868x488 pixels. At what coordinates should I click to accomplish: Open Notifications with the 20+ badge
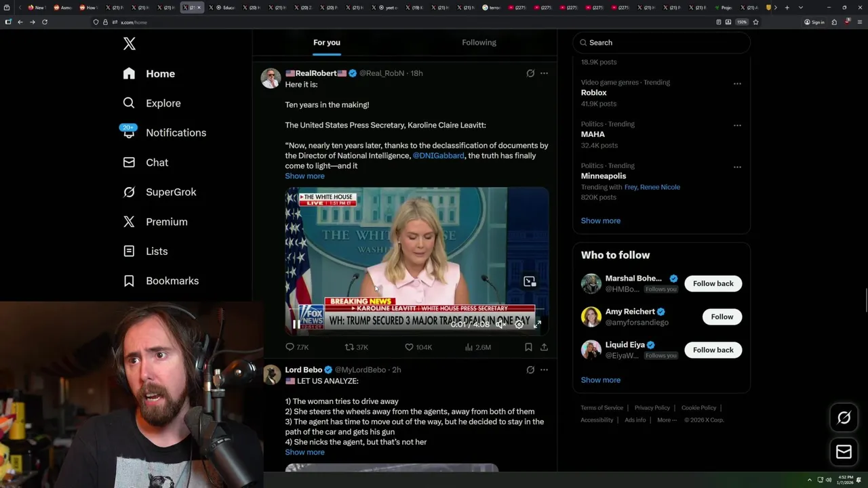click(x=163, y=133)
